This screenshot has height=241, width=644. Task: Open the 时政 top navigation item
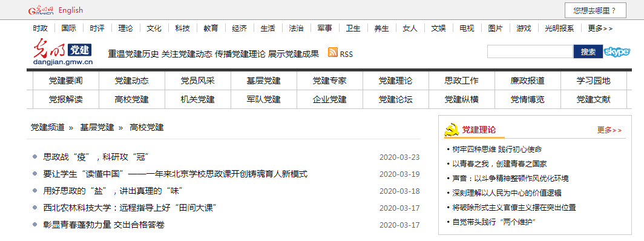(40, 28)
